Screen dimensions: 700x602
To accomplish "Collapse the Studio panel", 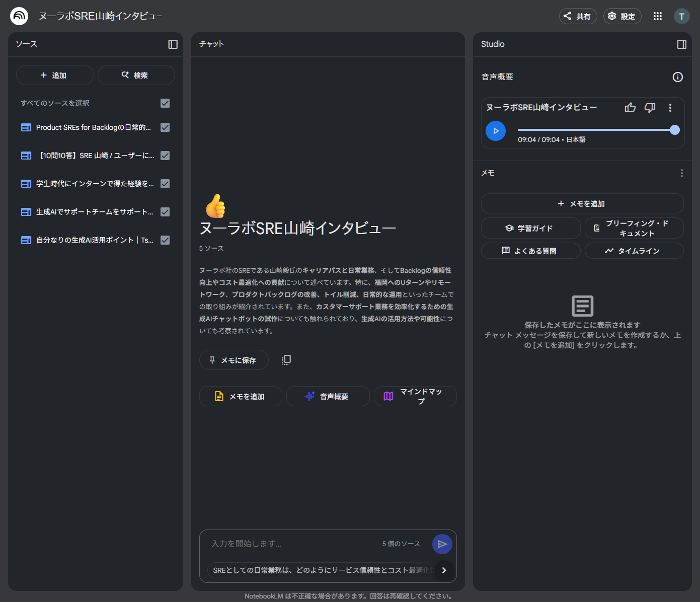I will coord(682,44).
